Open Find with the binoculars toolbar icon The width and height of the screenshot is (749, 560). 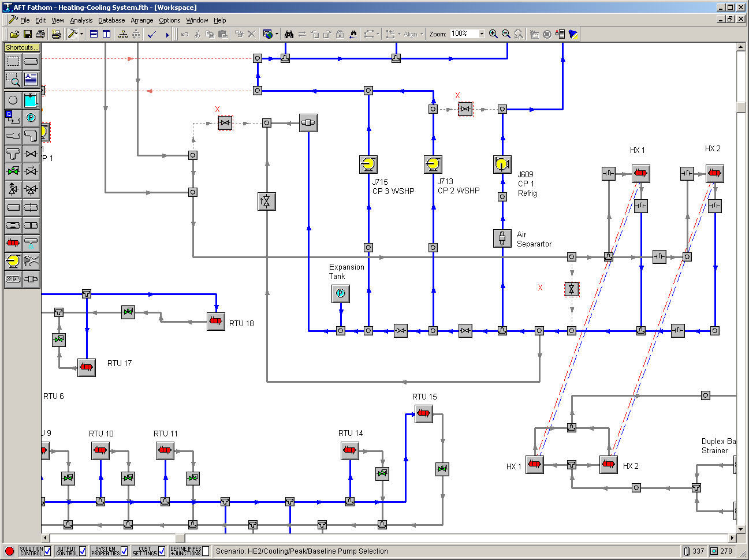click(x=288, y=33)
